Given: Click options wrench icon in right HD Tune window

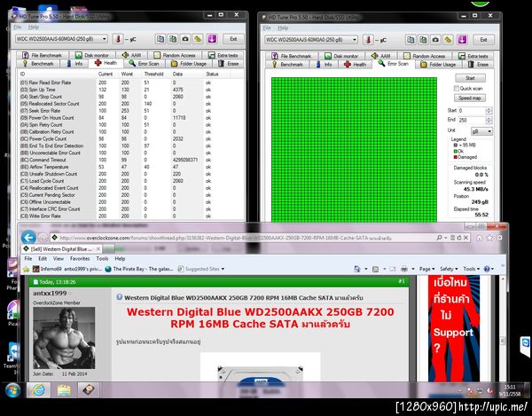Looking at the screenshot, I should coord(448,40).
